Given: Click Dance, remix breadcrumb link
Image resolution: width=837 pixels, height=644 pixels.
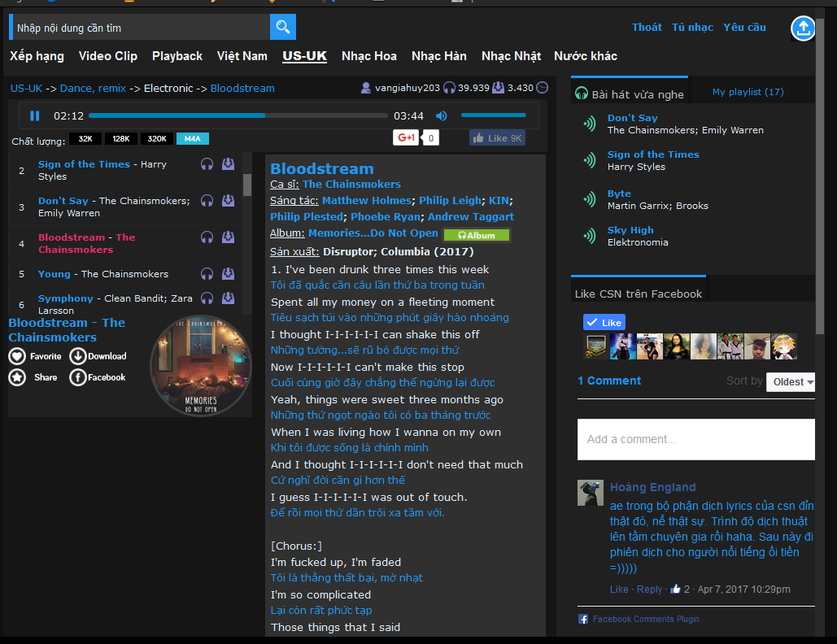Looking at the screenshot, I should click(93, 88).
